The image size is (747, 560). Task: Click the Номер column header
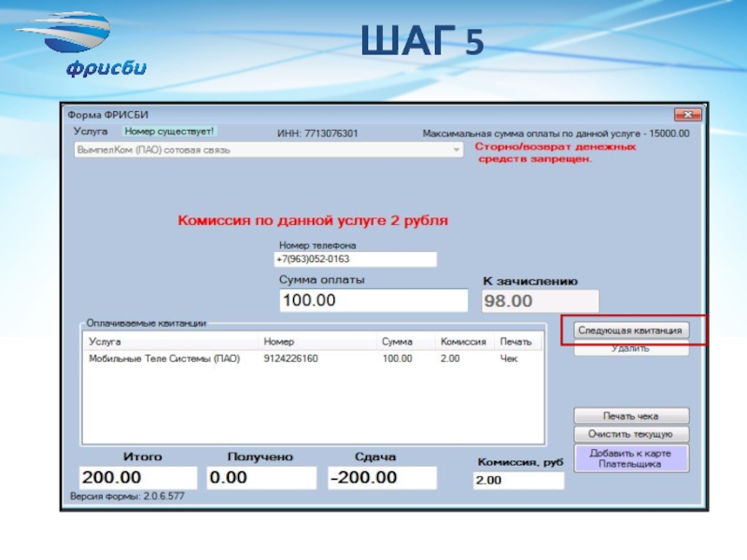click(317, 342)
